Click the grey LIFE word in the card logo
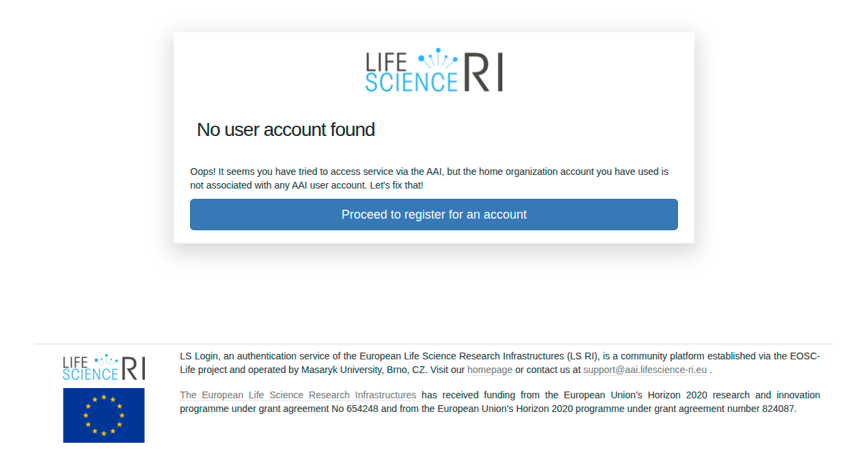 pyautogui.click(x=387, y=61)
